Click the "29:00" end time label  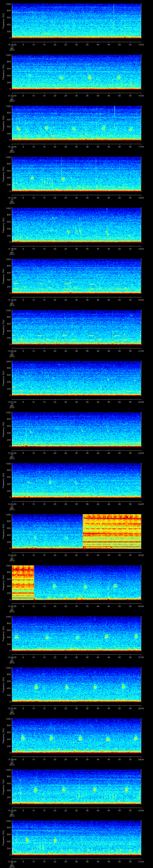pyautogui.click(x=141, y=759)
